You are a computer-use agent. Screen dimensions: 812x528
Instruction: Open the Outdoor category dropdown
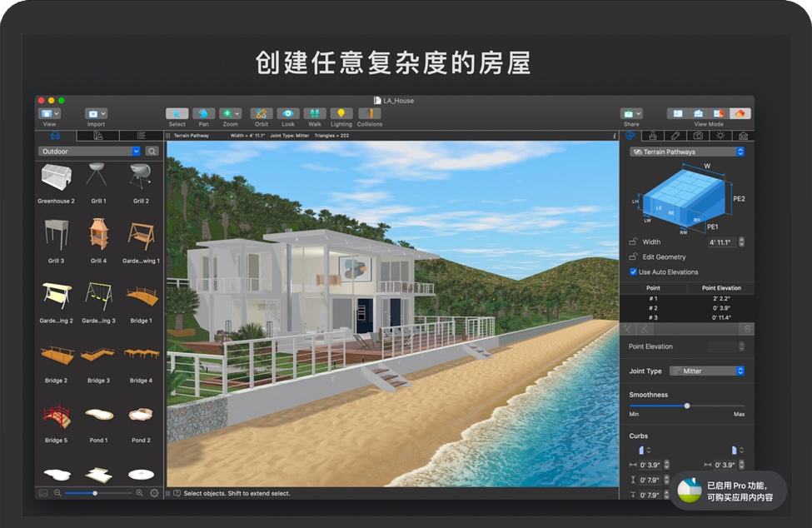click(x=90, y=151)
